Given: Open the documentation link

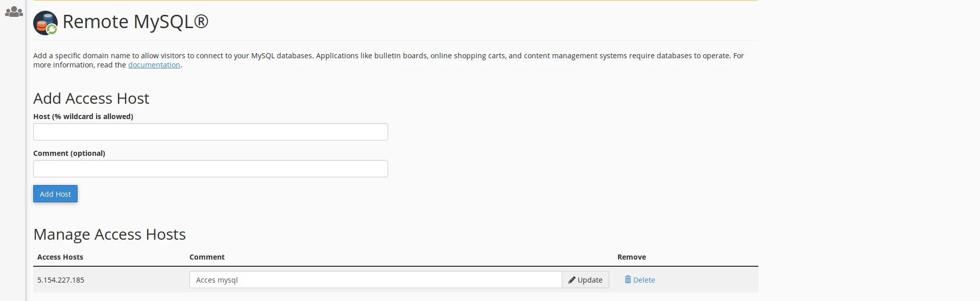Looking at the screenshot, I should point(154,65).
